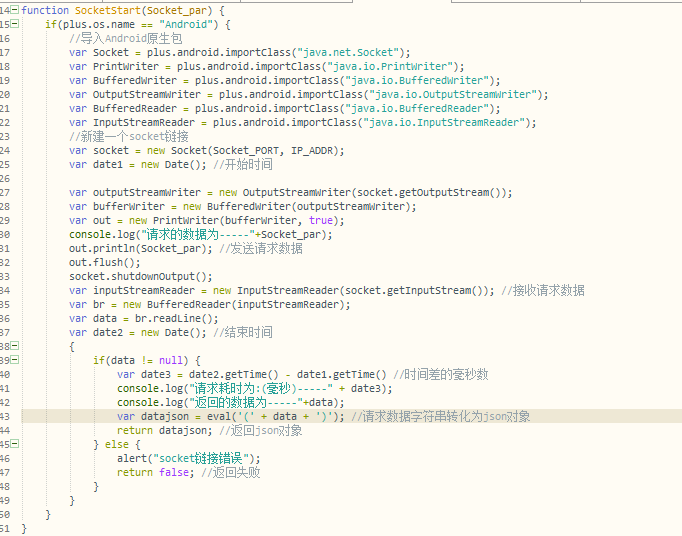Click the true keyword on line 29

[x=321, y=221]
